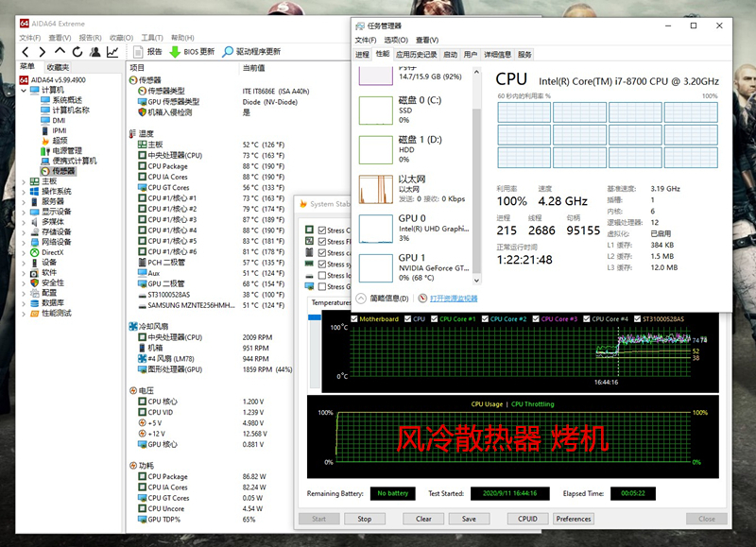Image resolution: width=756 pixels, height=547 pixels.
Task: Toggle ST31000528AS graph checkbox
Action: (x=637, y=319)
